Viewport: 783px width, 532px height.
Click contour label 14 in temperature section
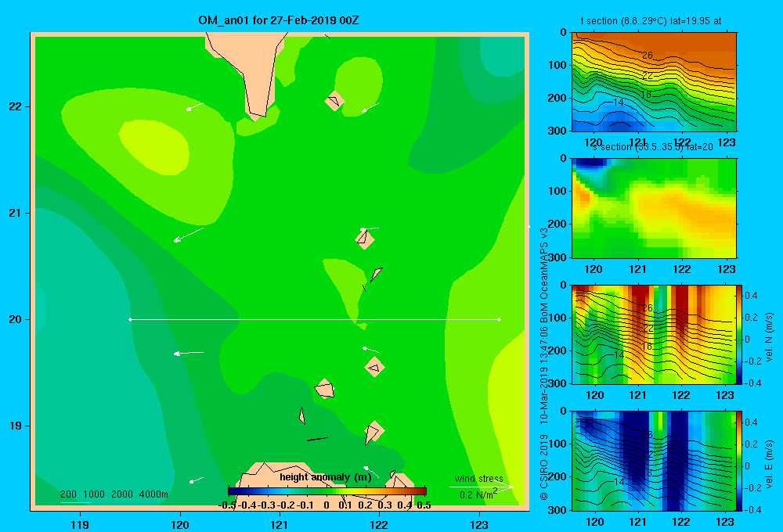tap(619, 102)
